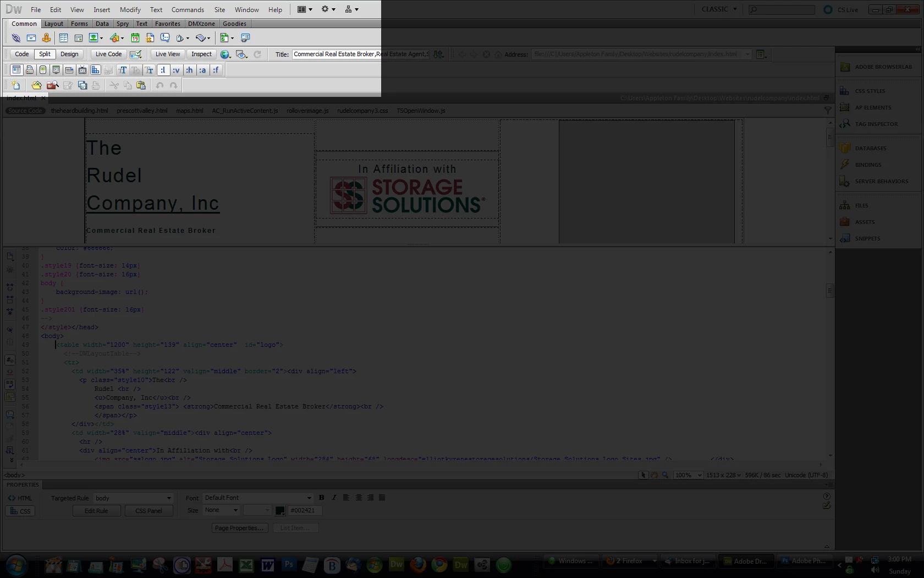
Task: Toggle Bold in Properties panel
Action: pyautogui.click(x=322, y=498)
